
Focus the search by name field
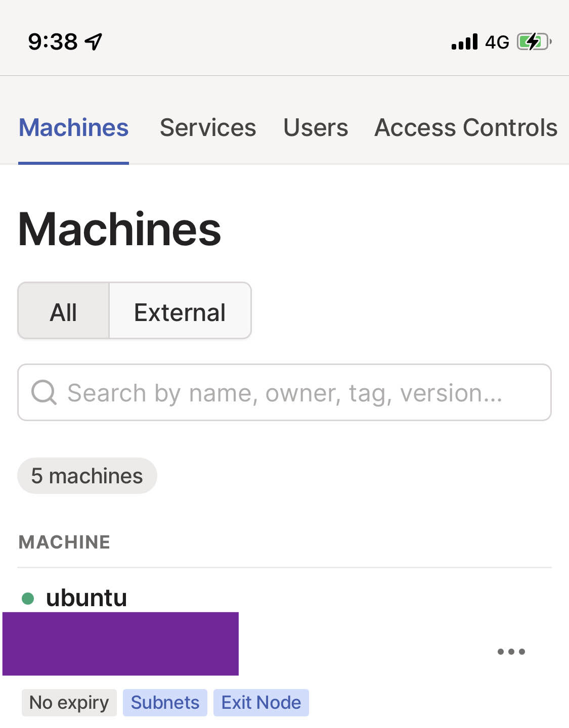(293, 392)
